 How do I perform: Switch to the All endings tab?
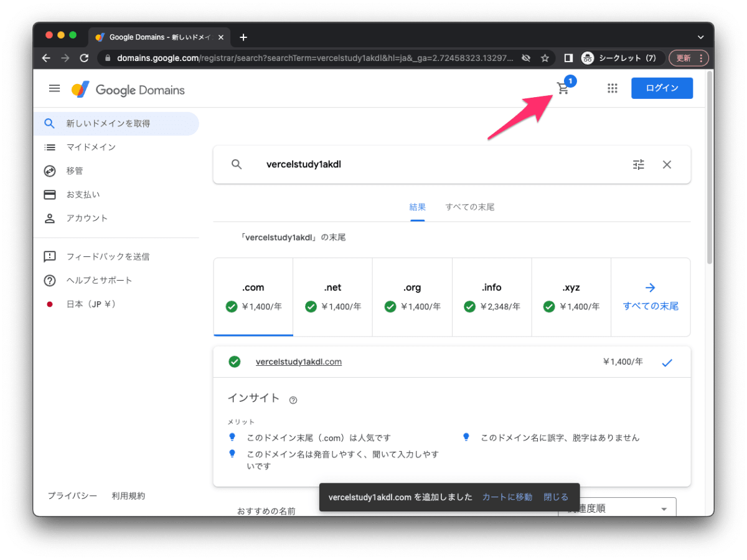(469, 207)
